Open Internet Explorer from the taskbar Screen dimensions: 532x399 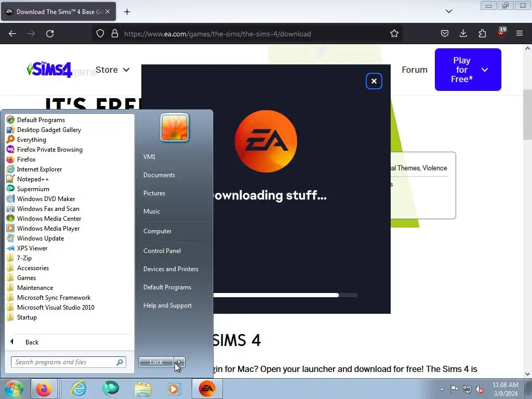point(79,389)
